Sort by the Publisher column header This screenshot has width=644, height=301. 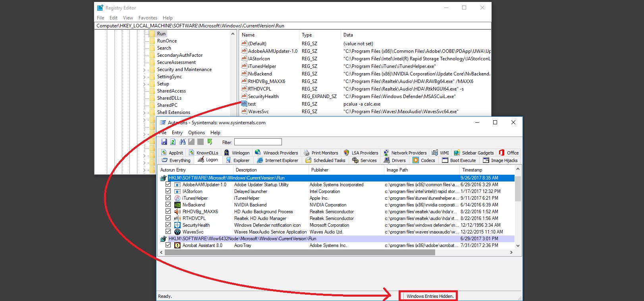pos(347,170)
